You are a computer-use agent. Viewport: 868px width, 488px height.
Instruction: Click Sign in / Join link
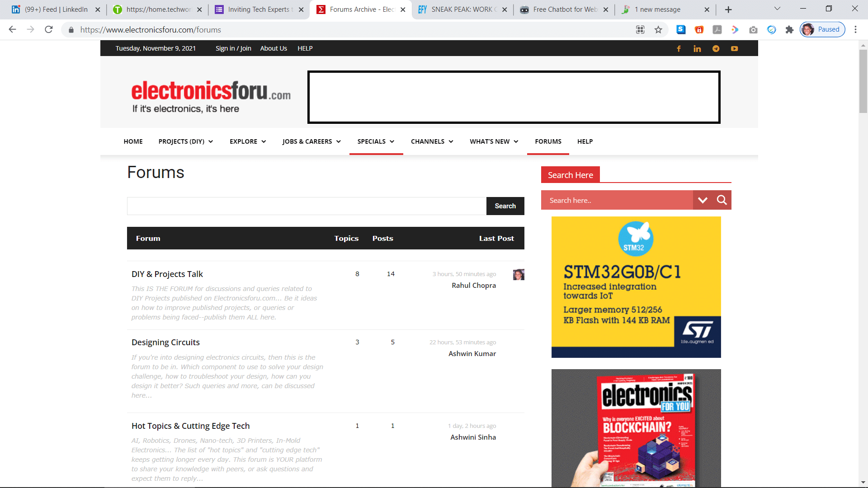[233, 48]
